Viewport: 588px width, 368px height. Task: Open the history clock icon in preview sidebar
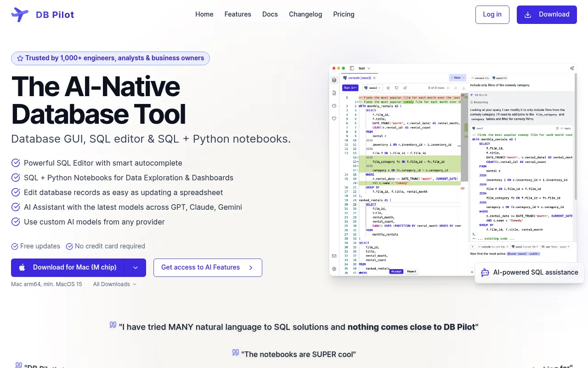tap(334, 106)
